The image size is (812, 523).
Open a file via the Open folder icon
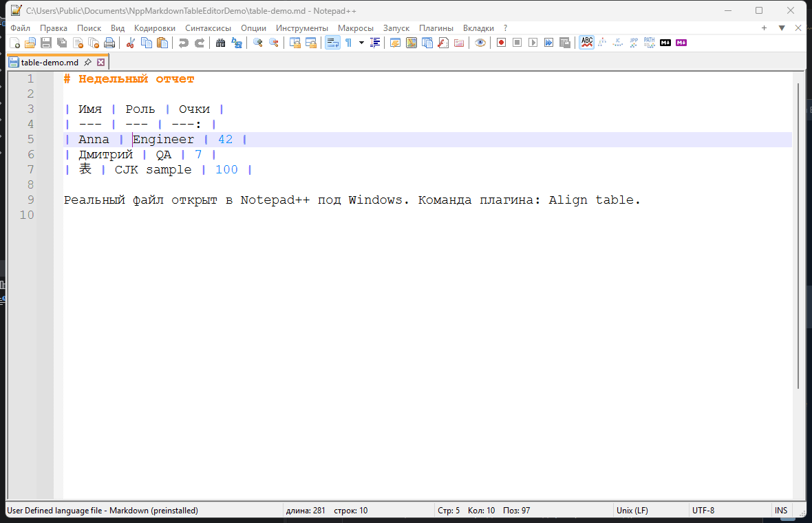coord(30,43)
